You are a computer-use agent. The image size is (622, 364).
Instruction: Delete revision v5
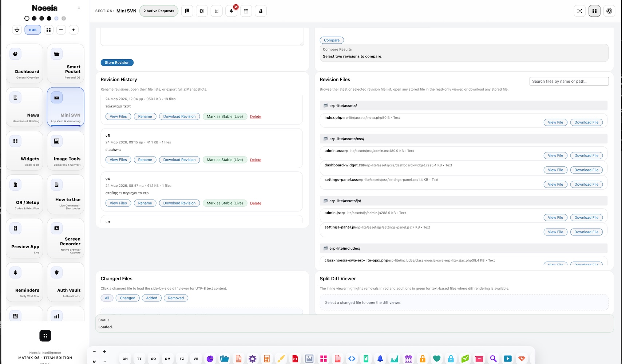255,160
